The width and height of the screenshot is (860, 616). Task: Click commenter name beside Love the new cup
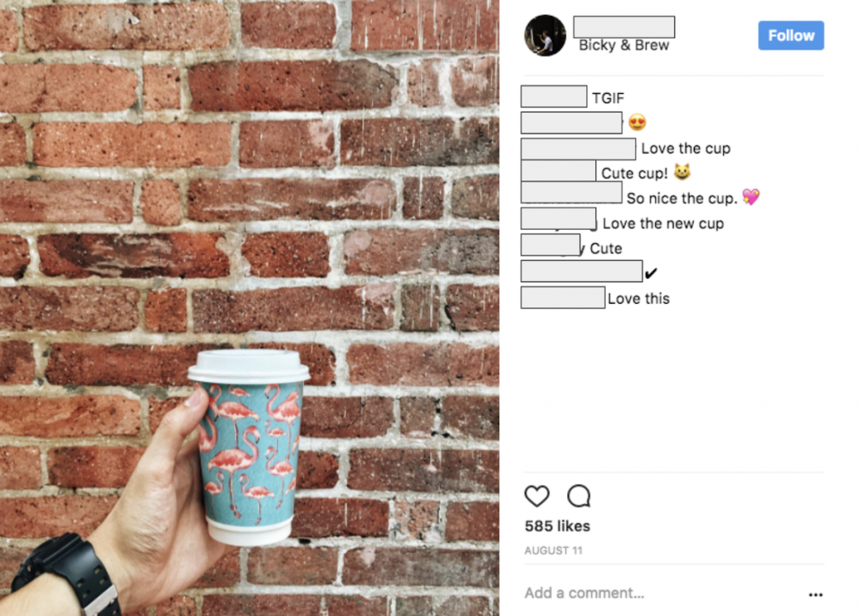[x=558, y=219]
